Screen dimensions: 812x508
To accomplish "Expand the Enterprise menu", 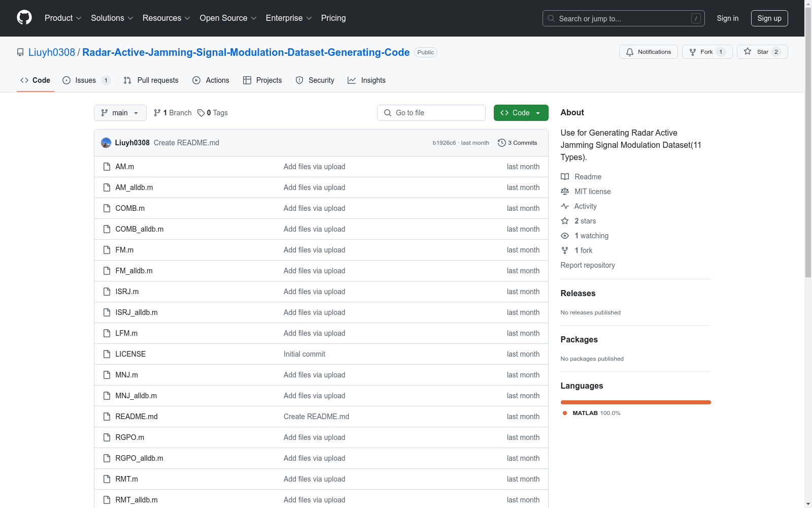I will (x=289, y=18).
